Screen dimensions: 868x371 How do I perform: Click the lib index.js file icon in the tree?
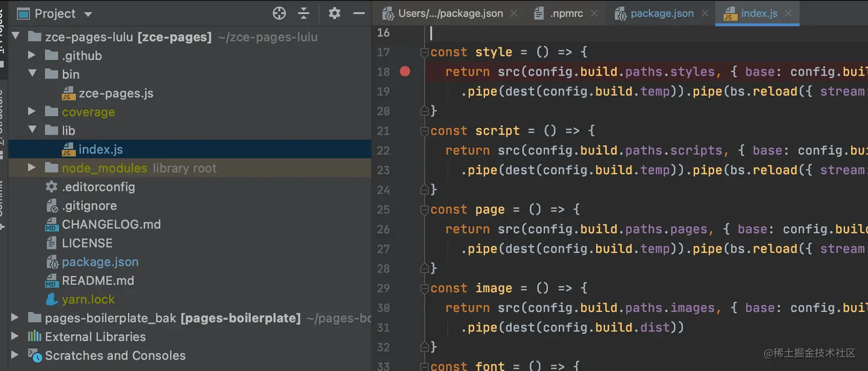[69, 149]
